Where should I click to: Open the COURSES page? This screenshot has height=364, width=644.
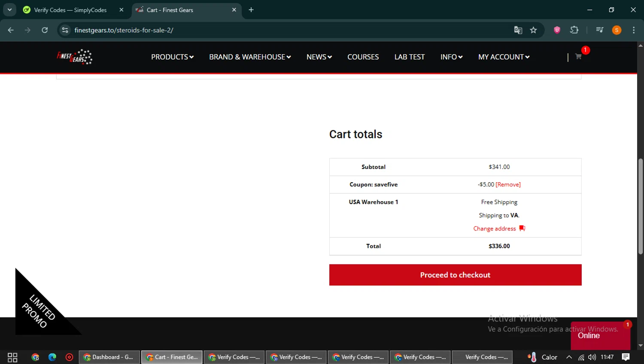pos(363,57)
